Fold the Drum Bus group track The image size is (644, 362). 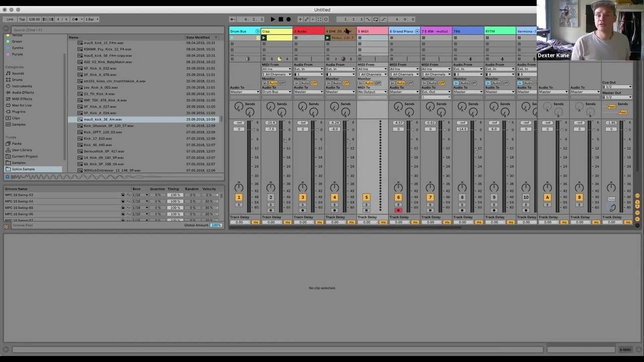[x=258, y=31]
